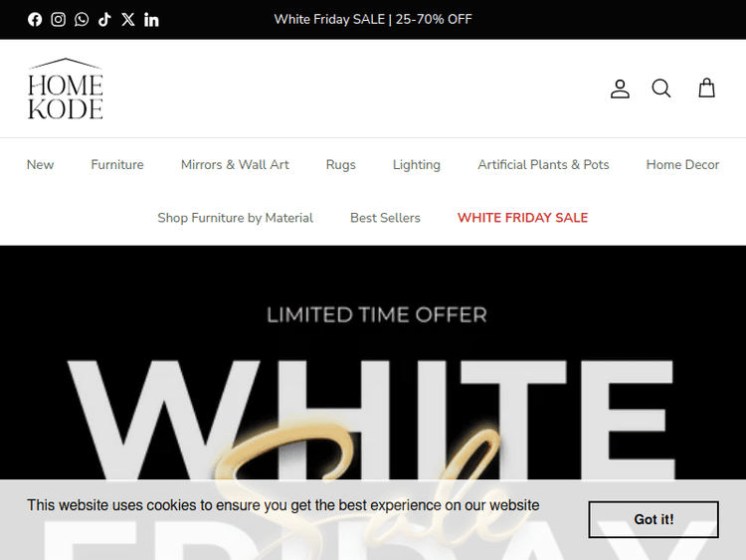Screen dimensions: 746x560
Task: Select Artificial Plants & Pots
Action: tap(543, 165)
